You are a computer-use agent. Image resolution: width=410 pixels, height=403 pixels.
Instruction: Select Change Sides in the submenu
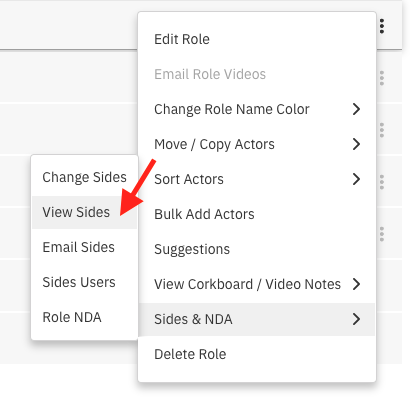pos(84,177)
